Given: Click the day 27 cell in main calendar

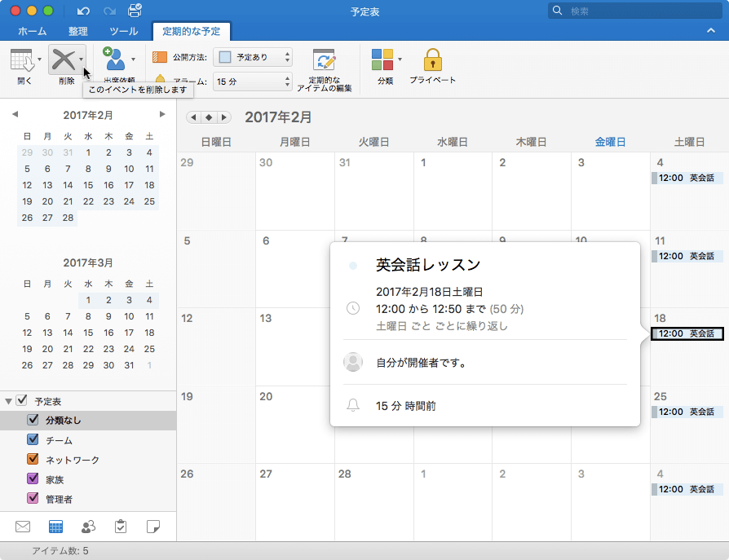Looking at the screenshot, I should tap(294, 502).
